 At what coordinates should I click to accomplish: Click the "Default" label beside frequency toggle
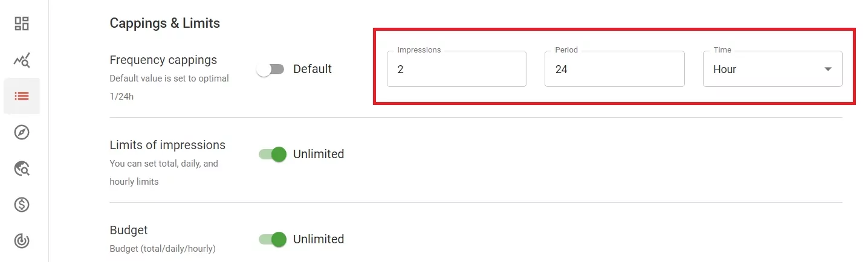pos(313,69)
